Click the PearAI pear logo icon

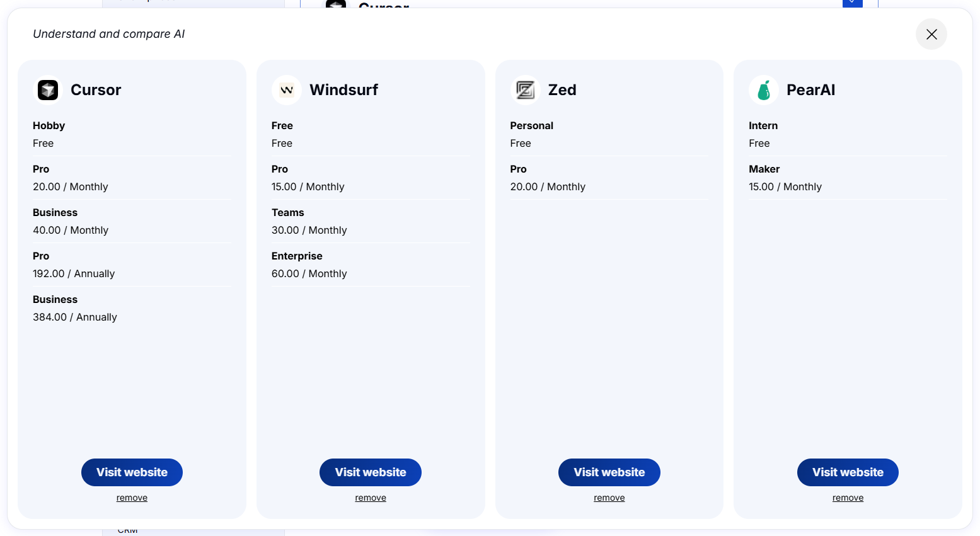(x=763, y=89)
